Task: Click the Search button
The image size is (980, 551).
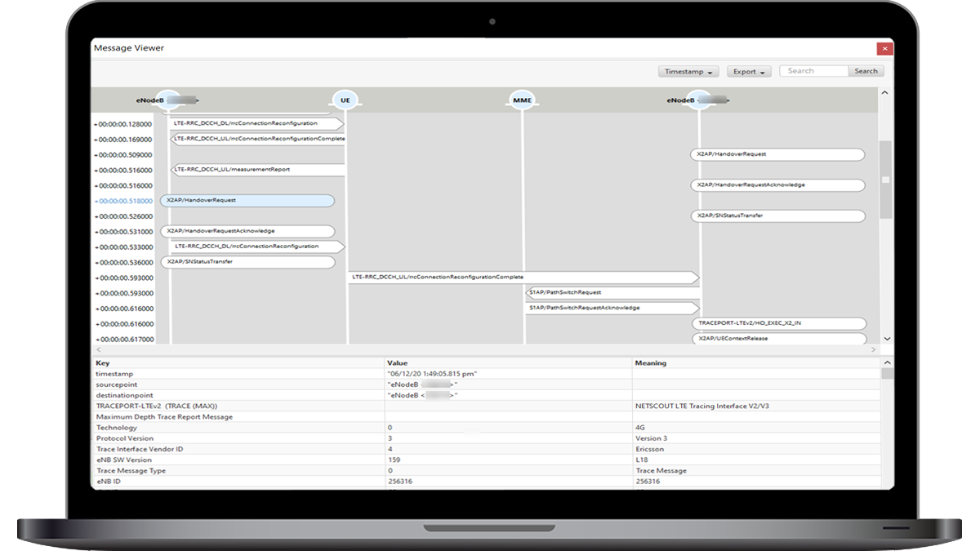Action: [x=866, y=71]
